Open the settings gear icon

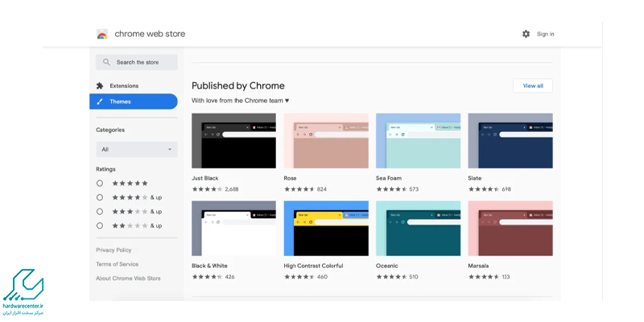526,34
